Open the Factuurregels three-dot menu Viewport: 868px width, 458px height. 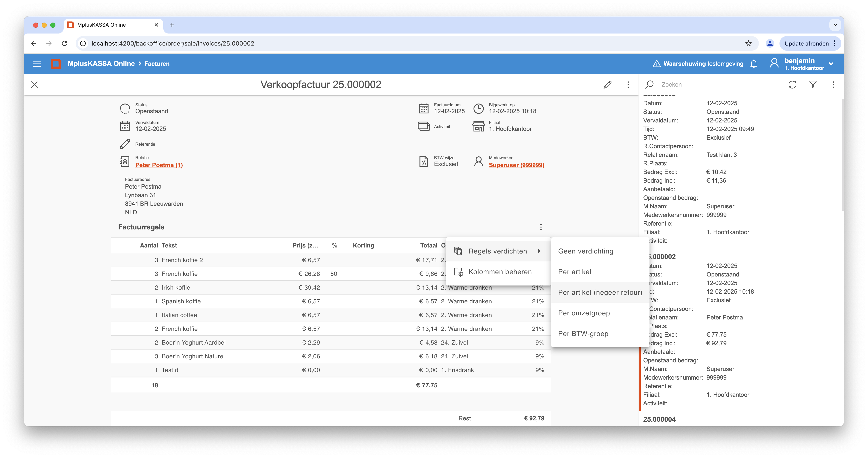pos(541,227)
